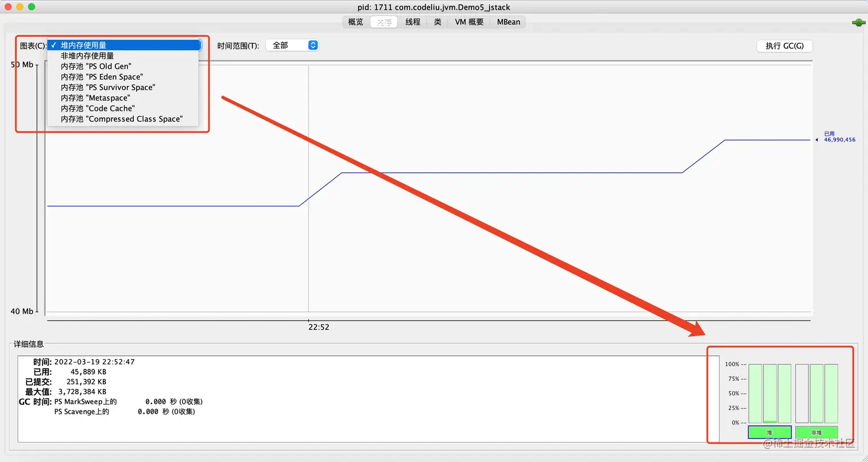Choose 非堆内存使用量 from the chart list
Screen dimensions: 868x462
coord(123,56)
